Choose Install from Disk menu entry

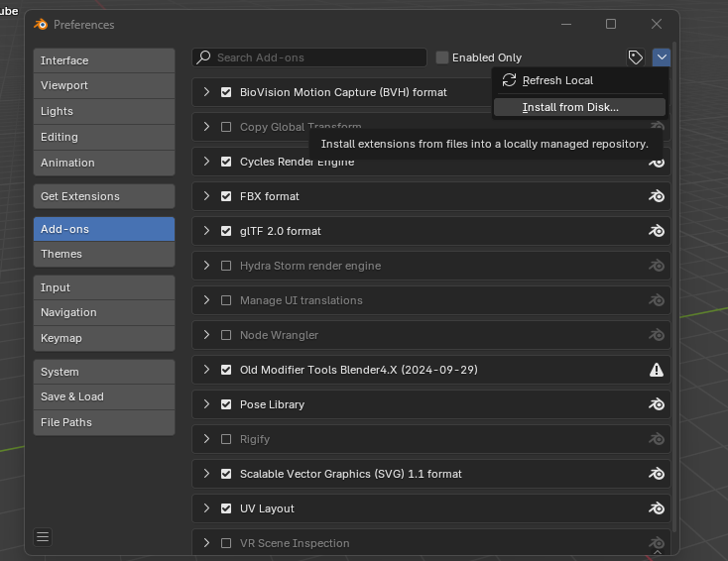point(579,107)
